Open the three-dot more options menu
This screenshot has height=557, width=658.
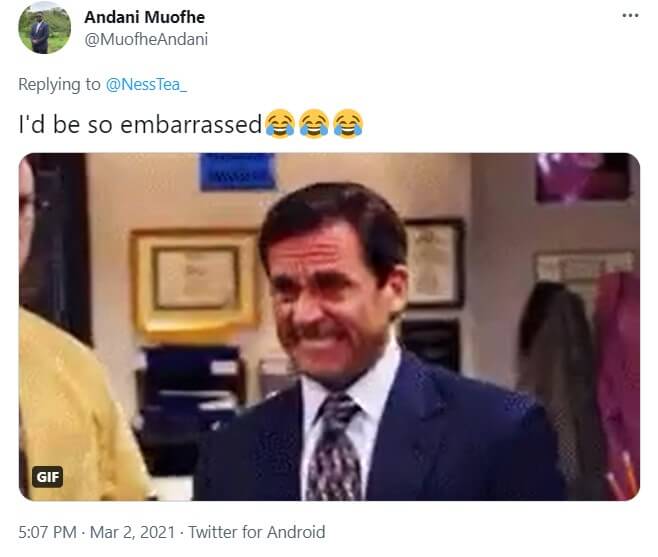[630, 16]
